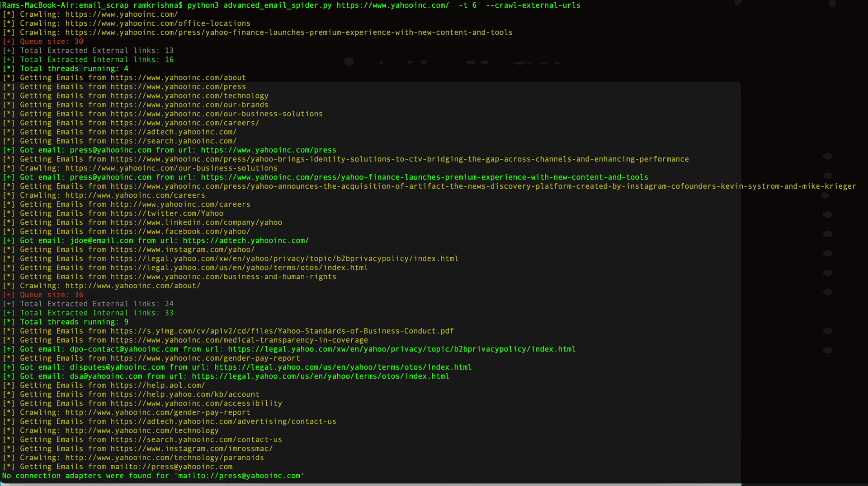Viewport: 868px width, 486px height.
Task: Click the Getting Emails b2bprivacypolicy line
Action: [231, 259]
